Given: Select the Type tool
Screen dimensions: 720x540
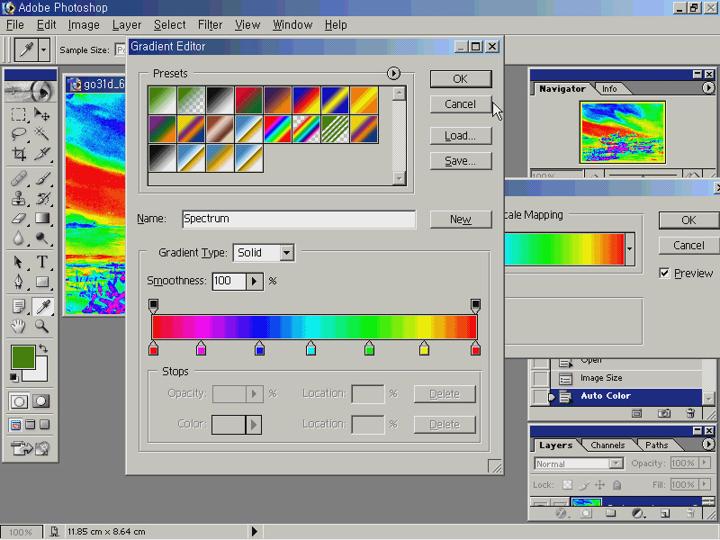Looking at the screenshot, I should click(42, 262).
